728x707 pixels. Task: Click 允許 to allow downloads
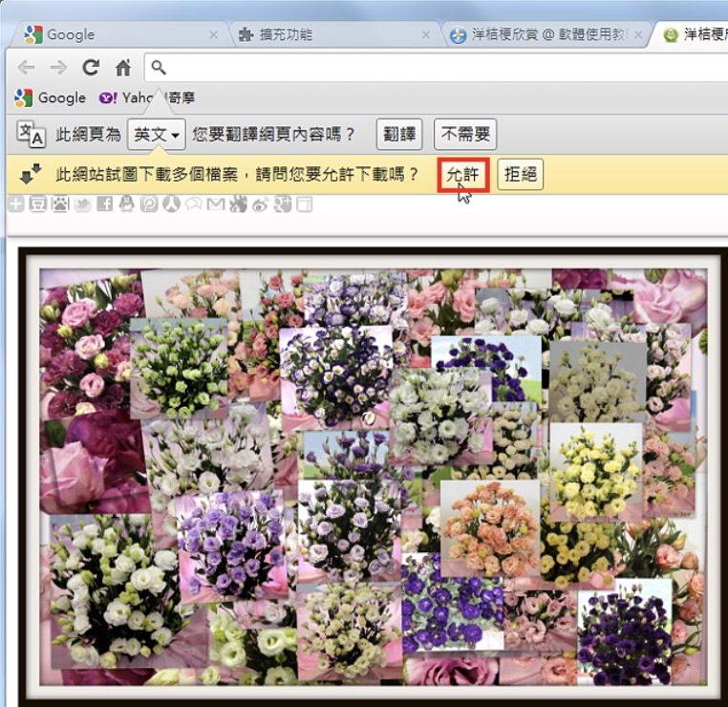[x=463, y=175]
